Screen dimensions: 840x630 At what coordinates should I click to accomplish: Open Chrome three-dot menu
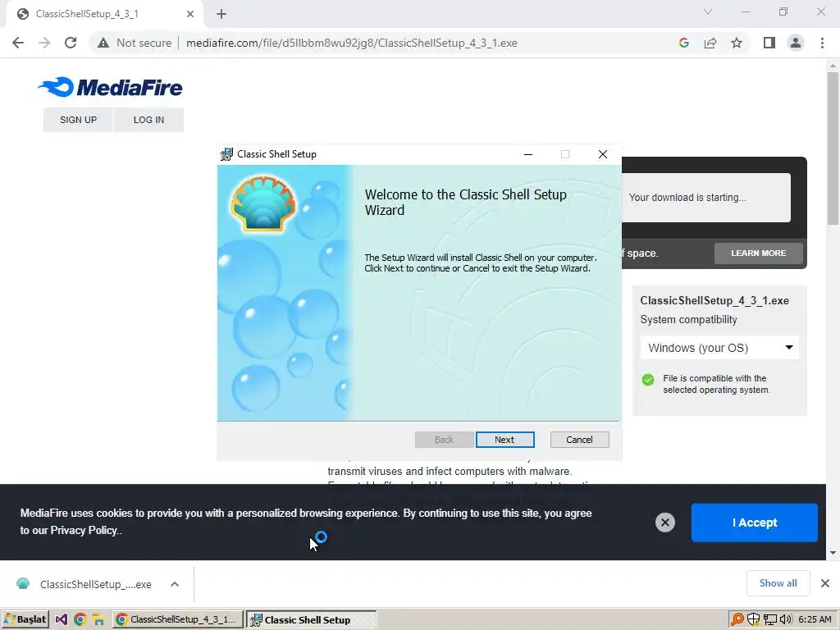pyautogui.click(x=822, y=43)
